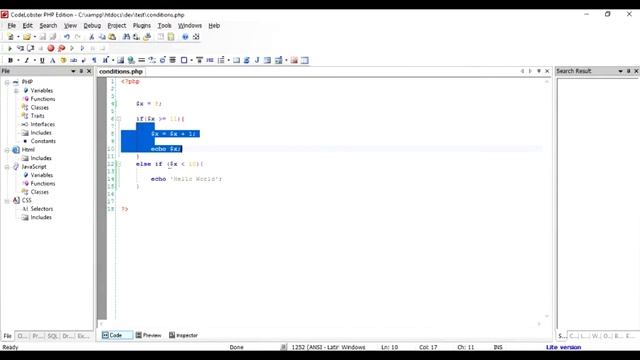Click the Save disk icon

(42, 37)
